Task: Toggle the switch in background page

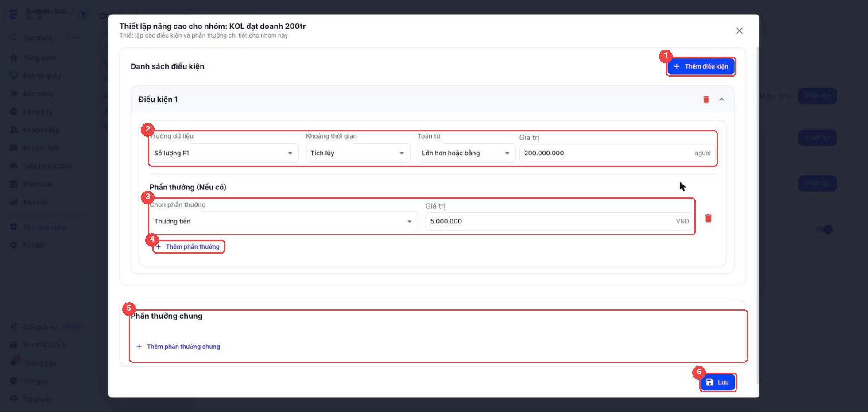Action: pyautogui.click(x=825, y=229)
